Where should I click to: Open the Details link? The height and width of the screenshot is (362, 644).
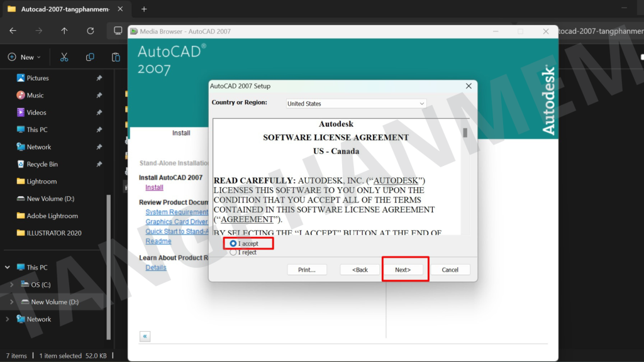coord(156,267)
